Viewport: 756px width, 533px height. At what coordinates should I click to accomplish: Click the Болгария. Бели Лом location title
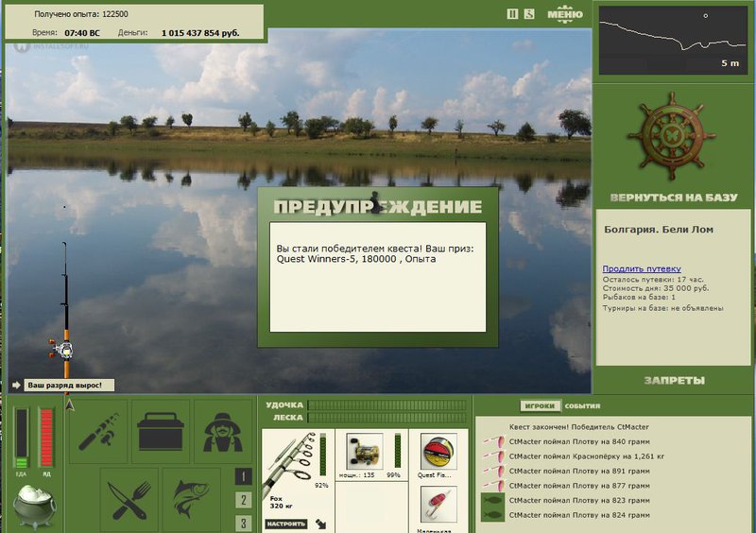(x=658, y=230)
